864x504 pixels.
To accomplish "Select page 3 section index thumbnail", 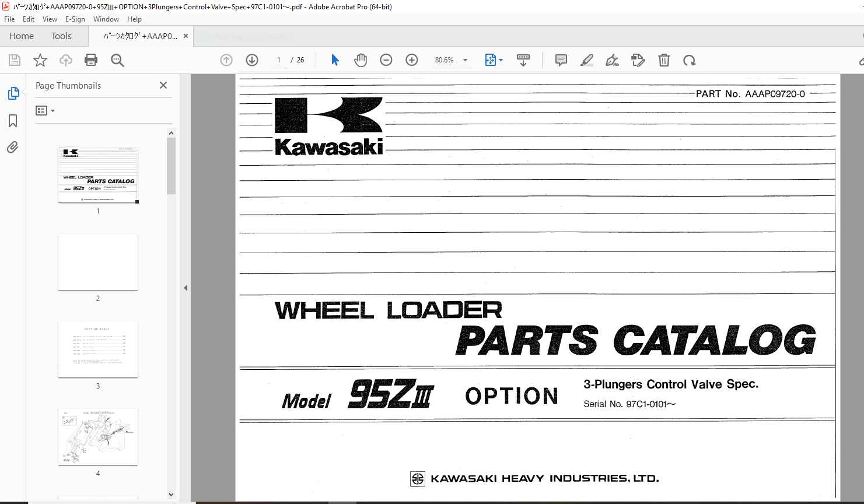I will coord(98,349).
